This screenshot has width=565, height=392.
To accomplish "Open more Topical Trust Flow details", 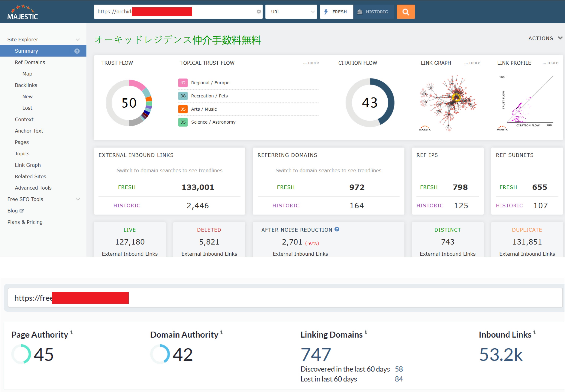I will tap(311, 63).
